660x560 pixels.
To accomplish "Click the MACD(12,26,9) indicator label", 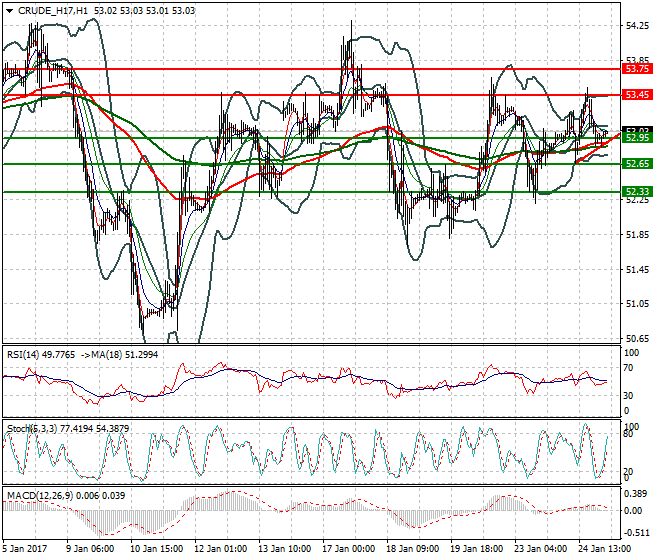I will coord(40,496).
